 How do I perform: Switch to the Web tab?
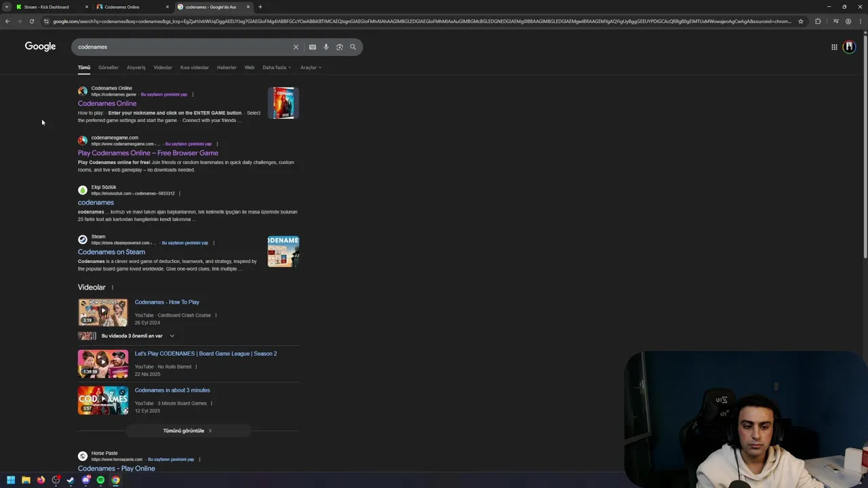point(250,68)
